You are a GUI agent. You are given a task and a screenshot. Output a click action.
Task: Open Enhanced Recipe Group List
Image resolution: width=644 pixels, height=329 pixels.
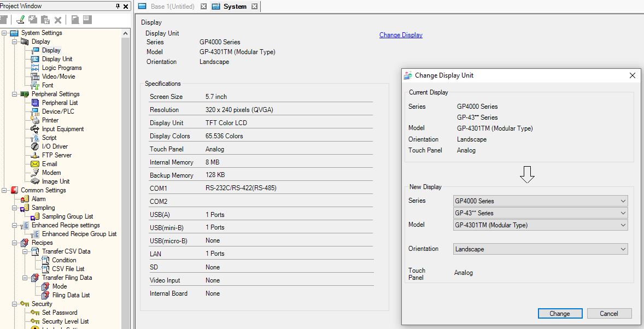click(79, 234)
